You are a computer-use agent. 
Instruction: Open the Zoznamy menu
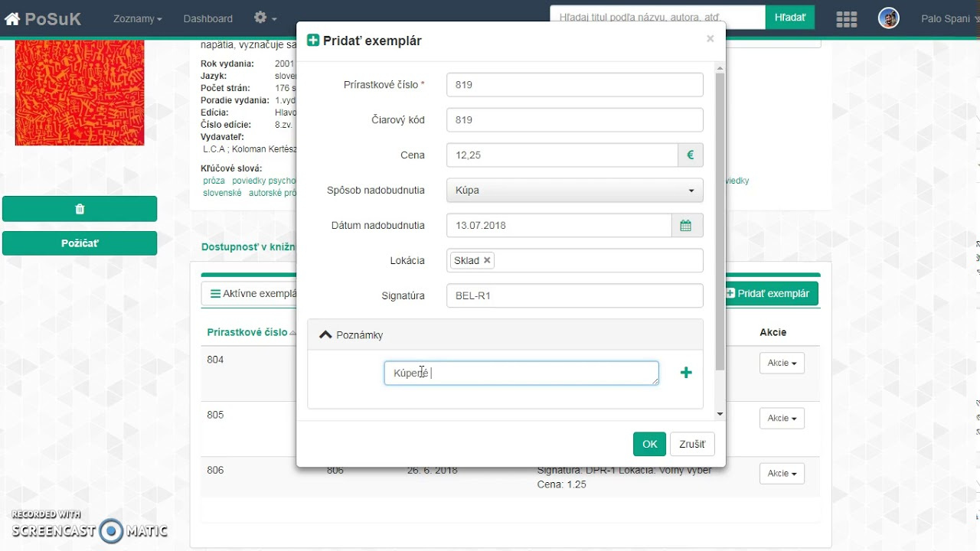pyautogui.click(x=137, y=18)
